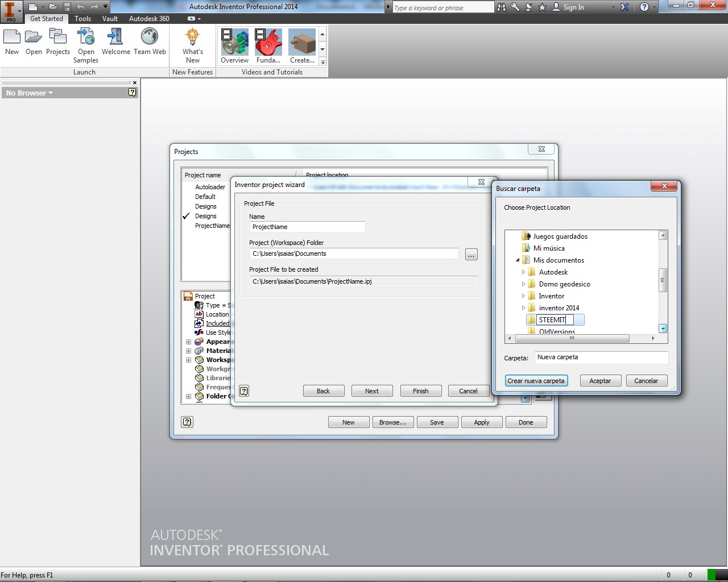Switch to the Tools tab
The image size is (728, 582).
(82, 19)
